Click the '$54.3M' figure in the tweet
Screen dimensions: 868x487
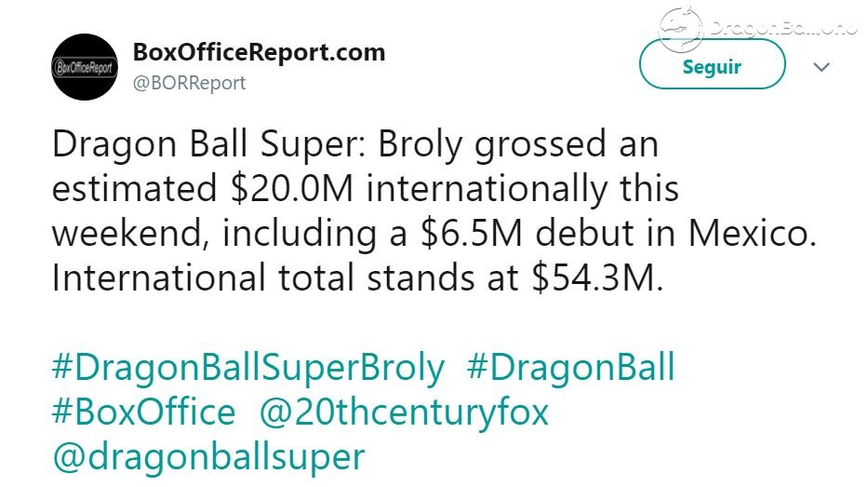pos(597,277)
